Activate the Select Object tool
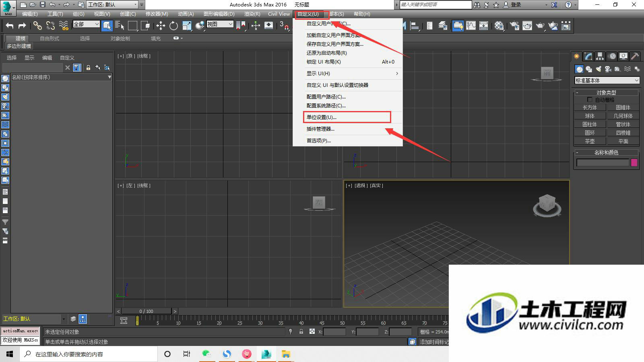 tap(107, 26)
